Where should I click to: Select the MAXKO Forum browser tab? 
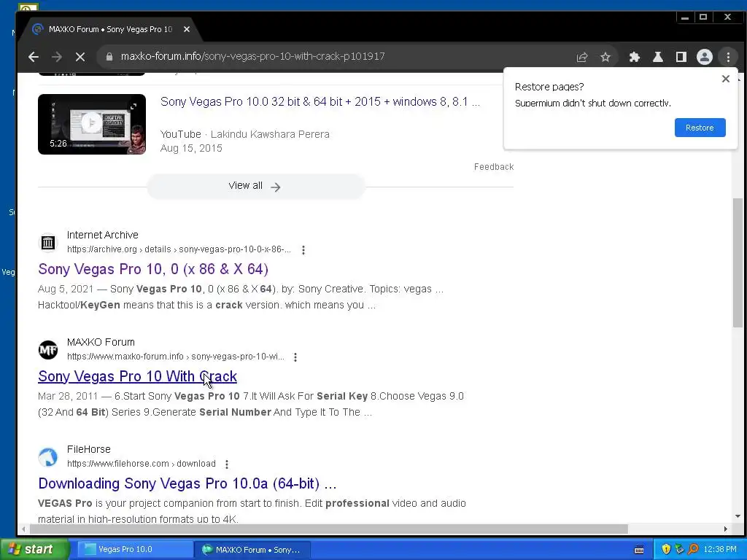109,29
